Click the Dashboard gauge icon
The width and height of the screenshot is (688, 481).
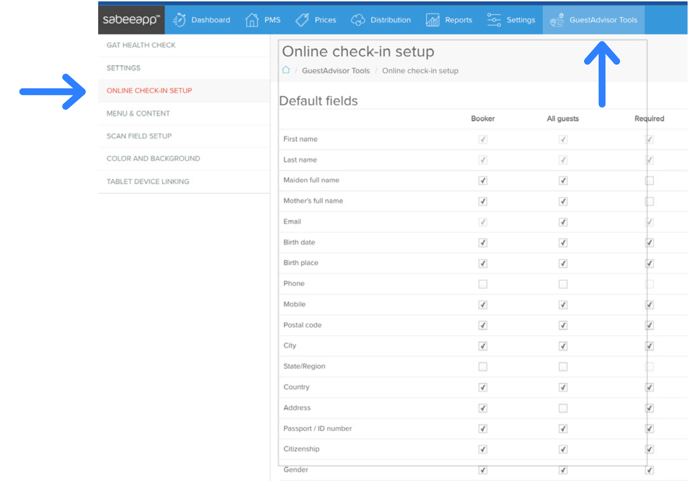(180, 20)
